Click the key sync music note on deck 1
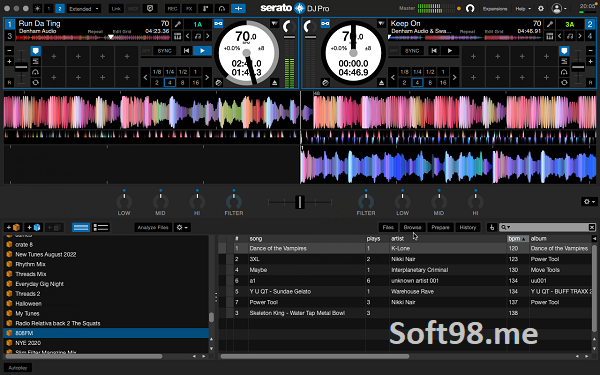Image resolution: width=600 pixels, height=375 pixels. tap(198, 36)
